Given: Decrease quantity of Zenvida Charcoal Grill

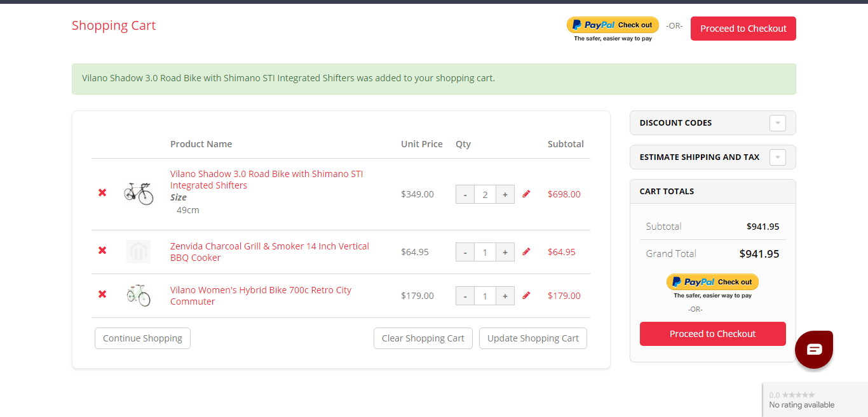Looking at the screenshot, I should click(465, 252).
